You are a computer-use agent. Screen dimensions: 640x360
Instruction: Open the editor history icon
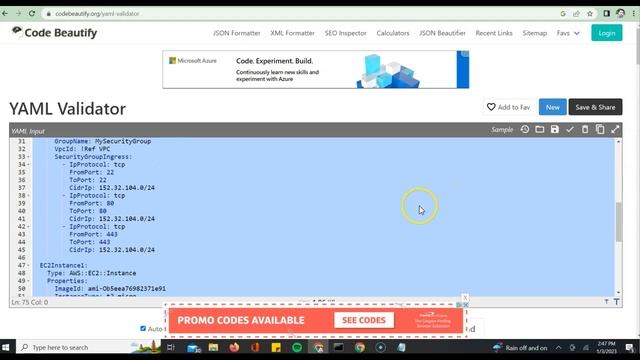point(525,130)
